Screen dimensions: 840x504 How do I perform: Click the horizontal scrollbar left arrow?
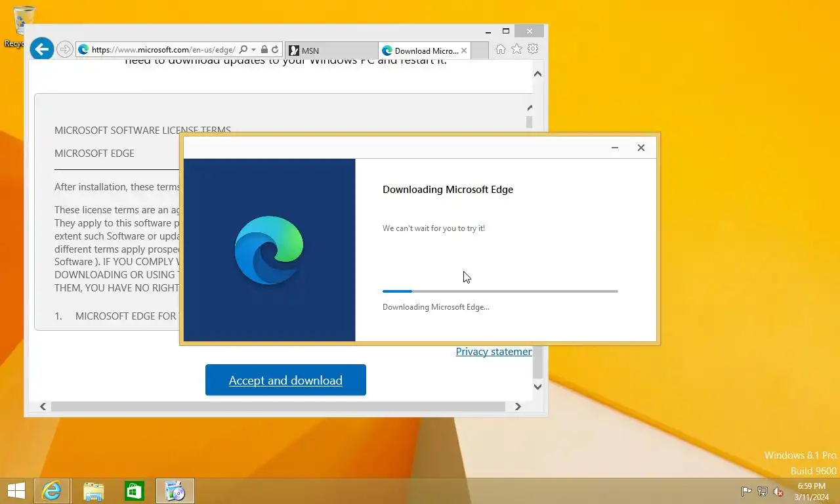click(43, 406)
